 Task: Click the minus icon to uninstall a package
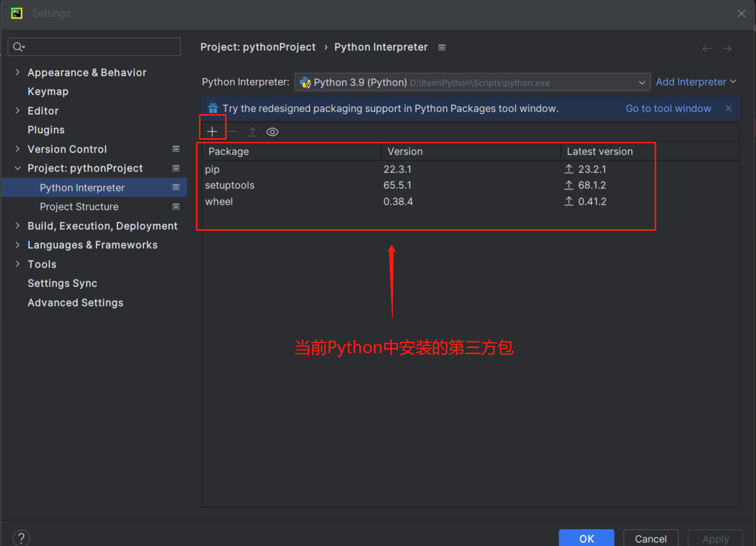(x=232, y=132)
